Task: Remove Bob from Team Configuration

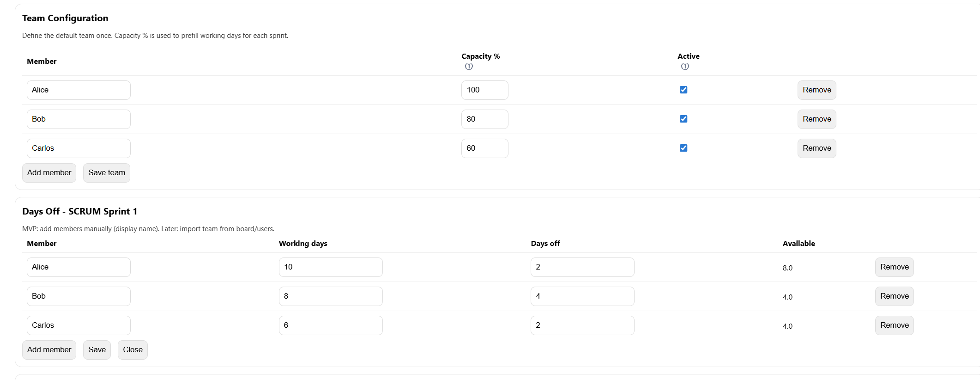Action: click(817, 119)
